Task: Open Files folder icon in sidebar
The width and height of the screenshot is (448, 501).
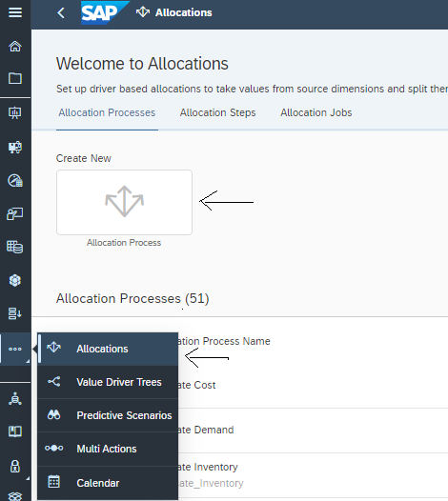Action: [x=15, y=78]
